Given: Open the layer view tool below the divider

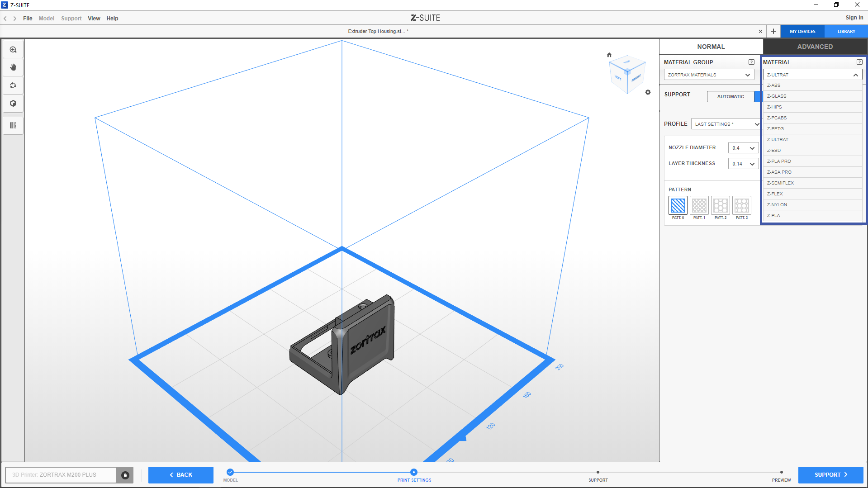Looking at the screenshot, I should point(13,125).
